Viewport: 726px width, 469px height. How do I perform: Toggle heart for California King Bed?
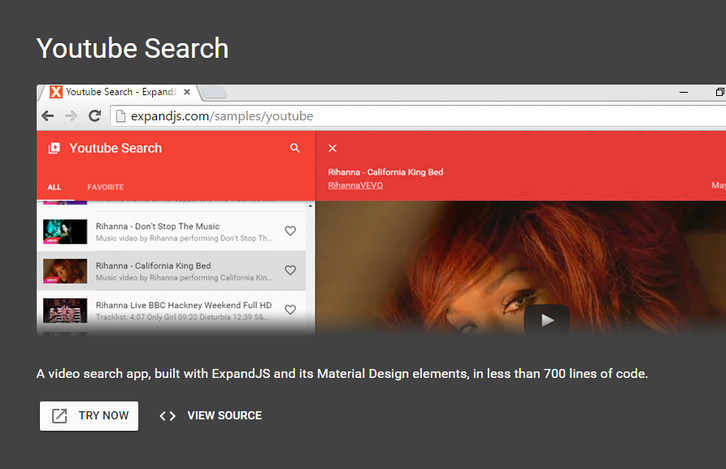click(290, 270)
